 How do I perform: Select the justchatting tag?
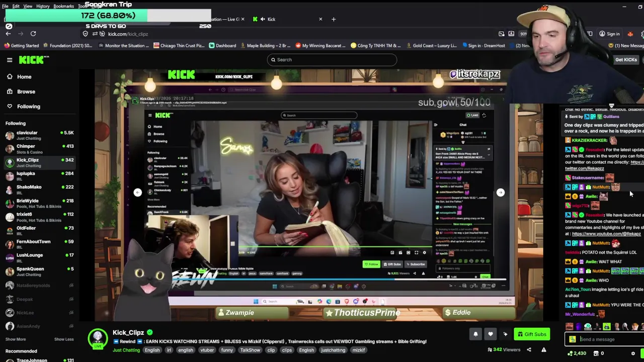pos(333,350)
